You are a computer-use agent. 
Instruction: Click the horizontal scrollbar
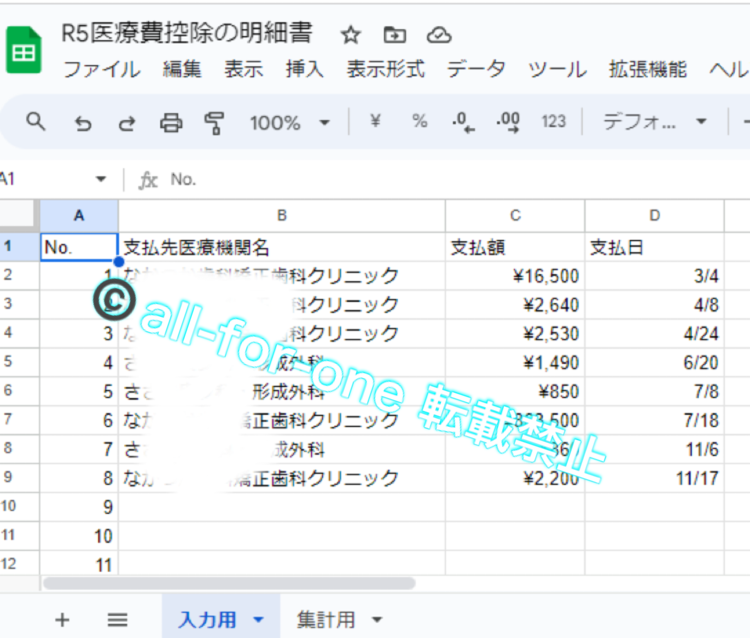(229, 583)
